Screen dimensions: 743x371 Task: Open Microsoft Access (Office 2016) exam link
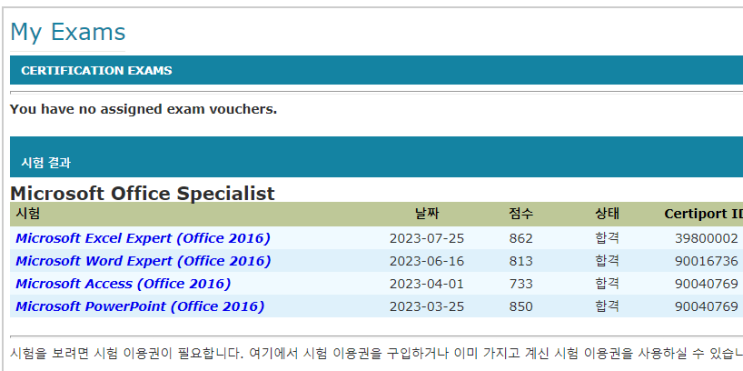click(x=123, y=284)
